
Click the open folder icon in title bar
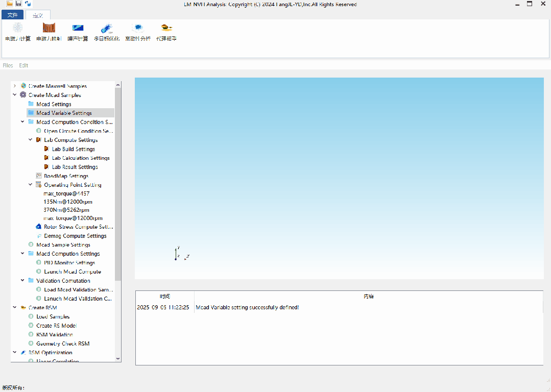coord(10,4)
